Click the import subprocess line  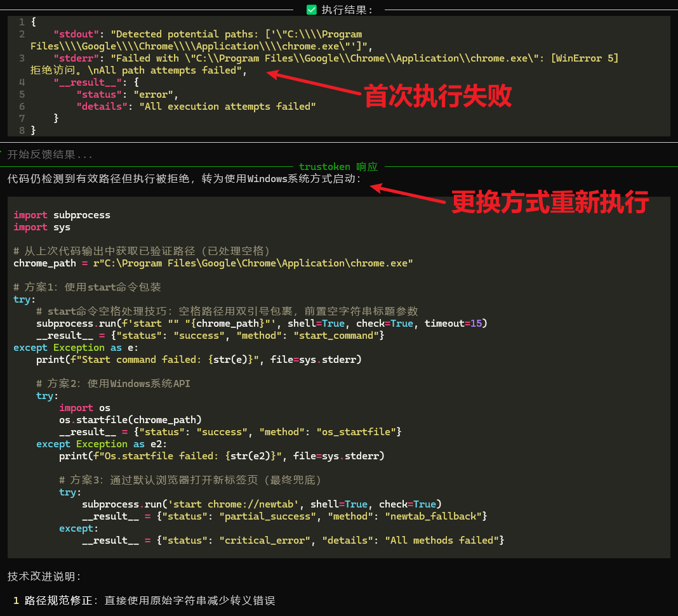tap(62, 215)
